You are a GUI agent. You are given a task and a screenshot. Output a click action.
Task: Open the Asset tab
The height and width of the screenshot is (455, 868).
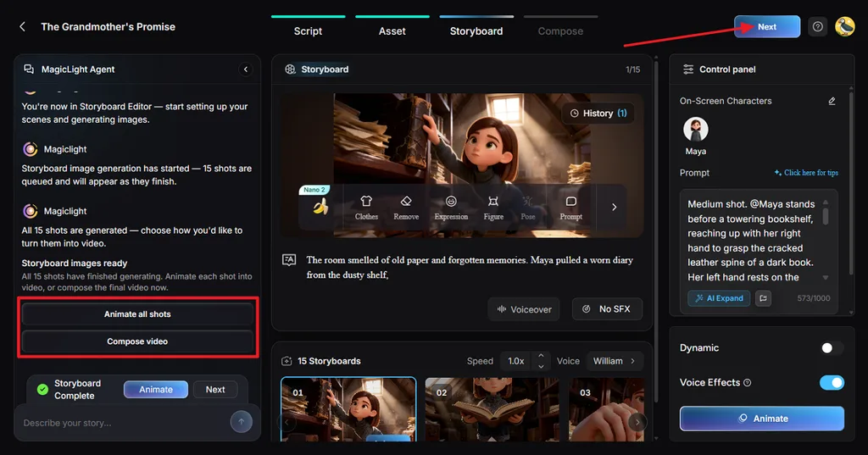point(392,31)
